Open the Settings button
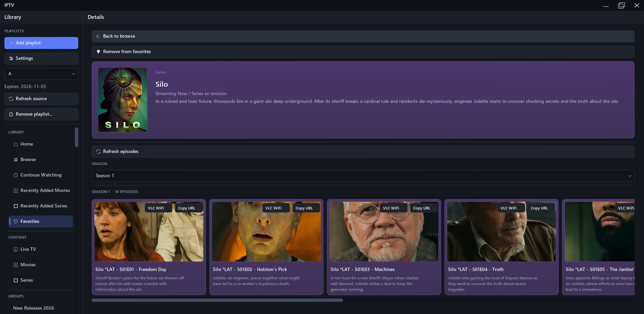The width and height of the screenshot is (644, 314). tap(41, 58)
